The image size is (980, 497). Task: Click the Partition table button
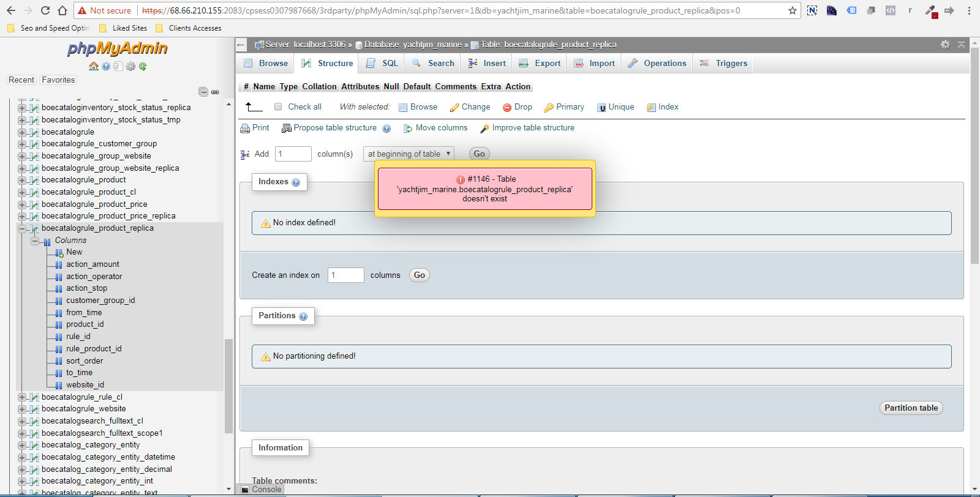[x=911, y=408]
